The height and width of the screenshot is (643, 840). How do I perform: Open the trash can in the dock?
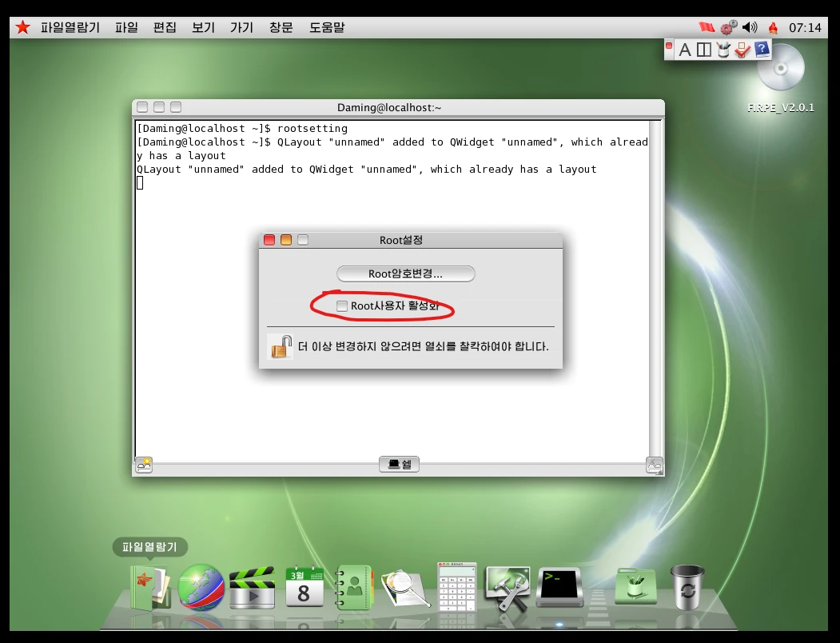pyautogui.click(x=687, y=588)
